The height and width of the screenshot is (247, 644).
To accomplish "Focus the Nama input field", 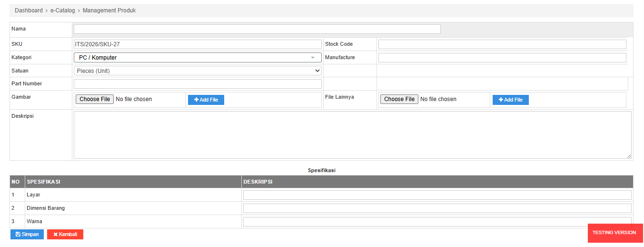I will pyautogui.click(x=257, y=29).
